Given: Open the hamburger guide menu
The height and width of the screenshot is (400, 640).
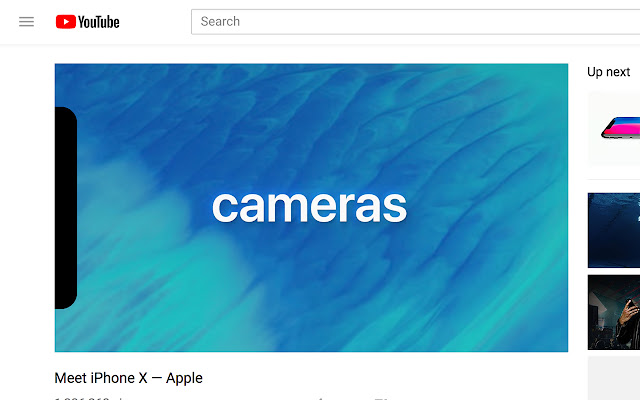Looking at the screenshot, I should (x=27, y=22).
